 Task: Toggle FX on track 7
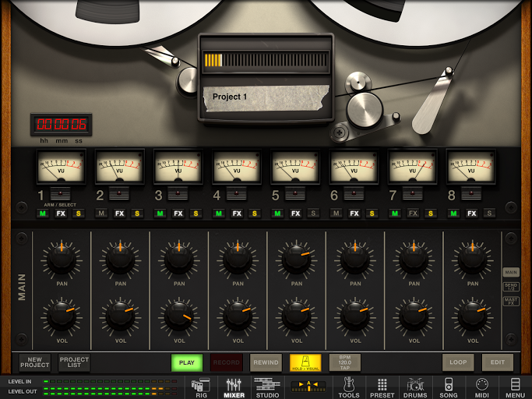(413, 213)
